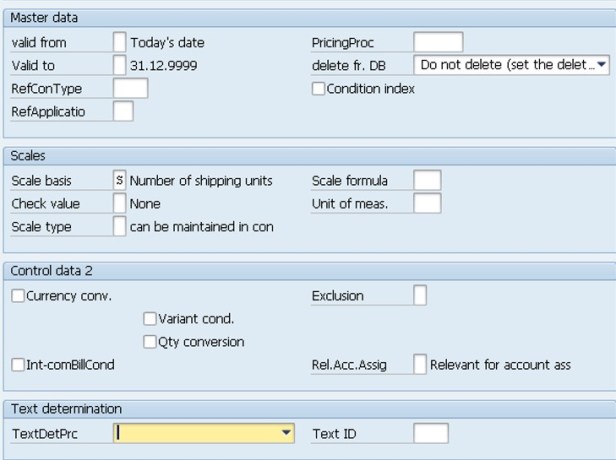Open the delete fr. DB dropdown

point(601,65)
